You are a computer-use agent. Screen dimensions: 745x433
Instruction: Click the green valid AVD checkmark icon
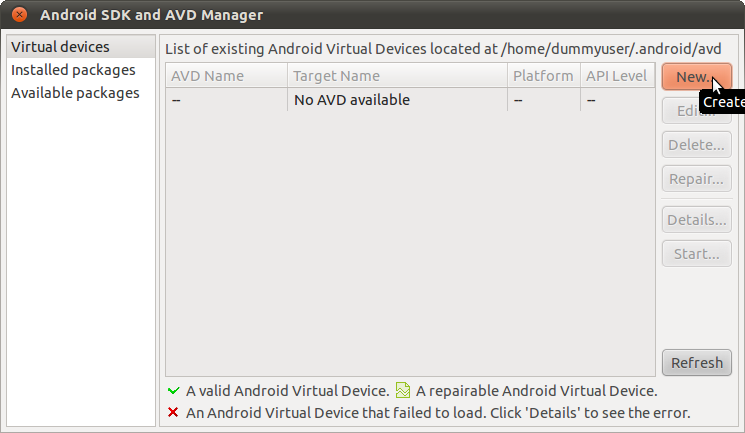[173, 391]
